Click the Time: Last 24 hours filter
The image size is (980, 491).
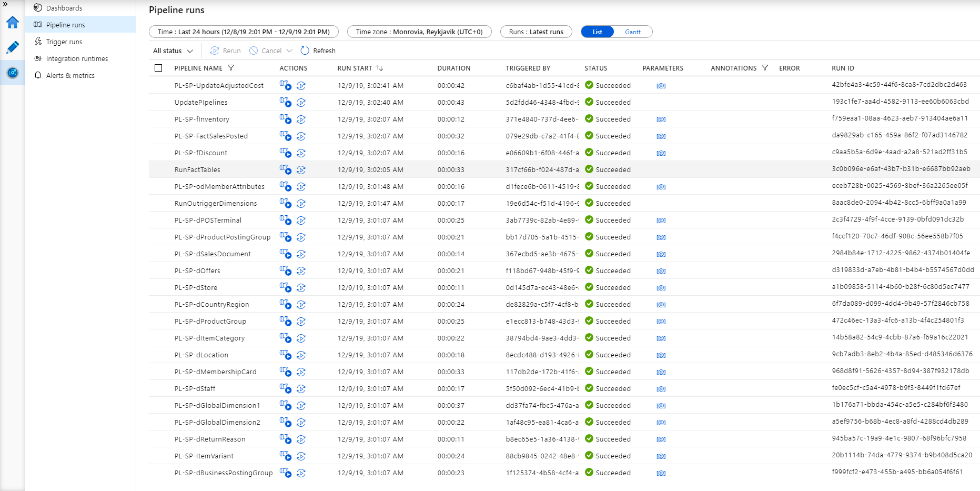pos(244,32)
